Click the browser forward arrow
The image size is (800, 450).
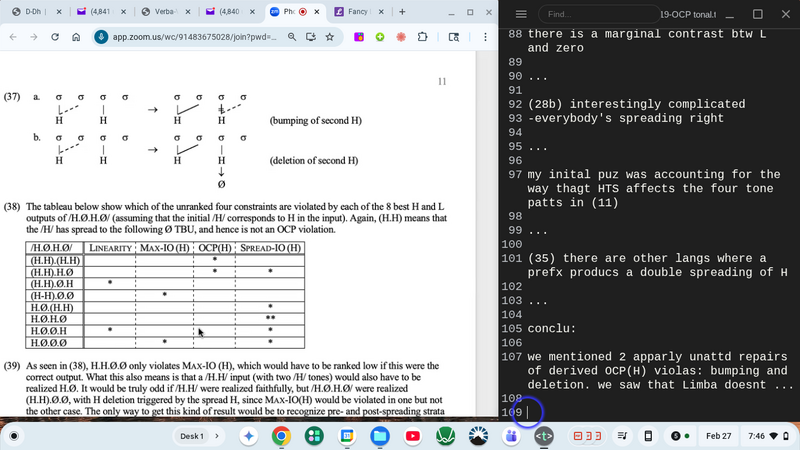pyautogui.click(x=34, y=37)
